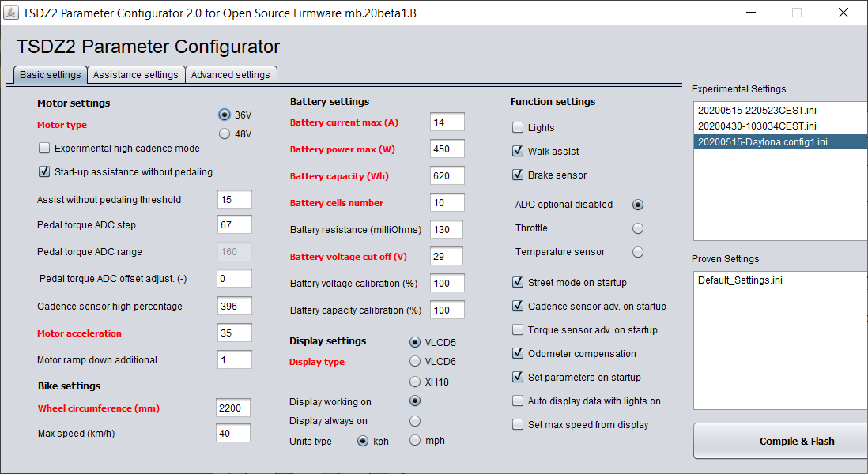Click the Java app icon in title bar
Image resolution: width=868 pixels, height=474 pixels.
click(10, 12)
